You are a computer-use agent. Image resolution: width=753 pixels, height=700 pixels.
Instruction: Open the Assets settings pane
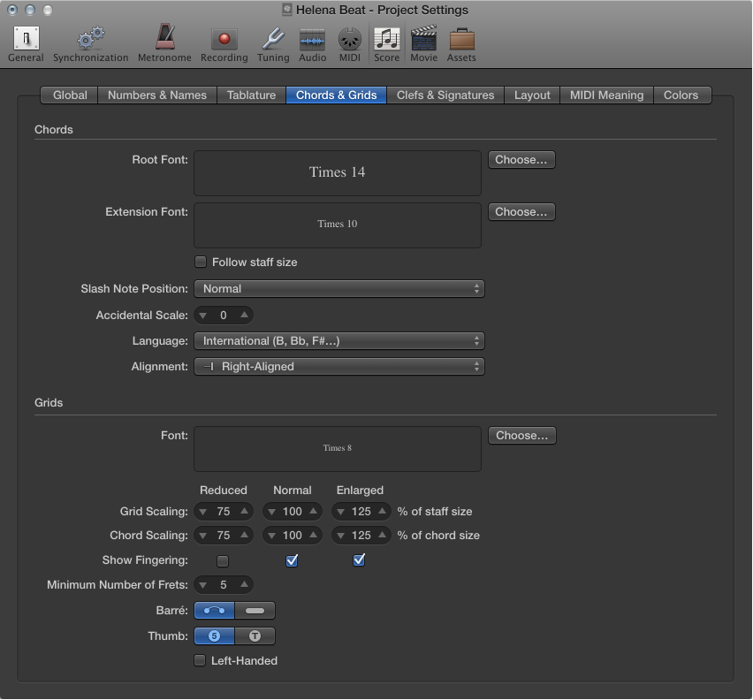(x=460, y=40)
